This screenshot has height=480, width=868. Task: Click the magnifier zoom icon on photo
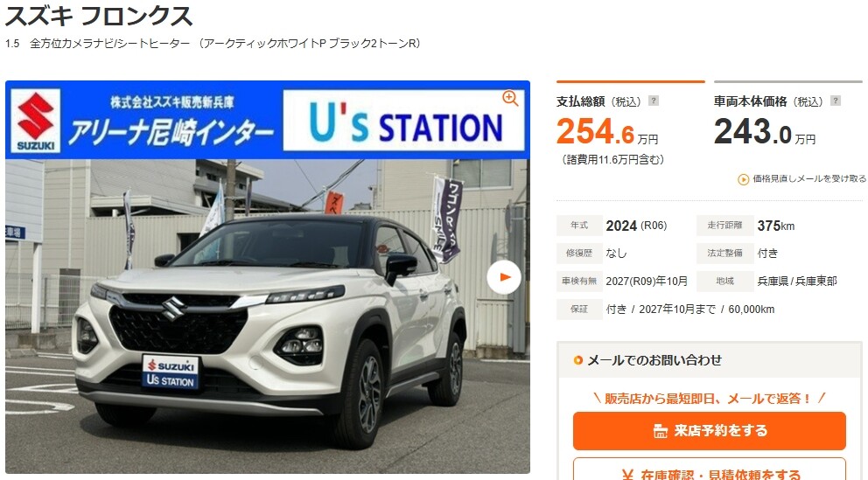coord(510,99)
